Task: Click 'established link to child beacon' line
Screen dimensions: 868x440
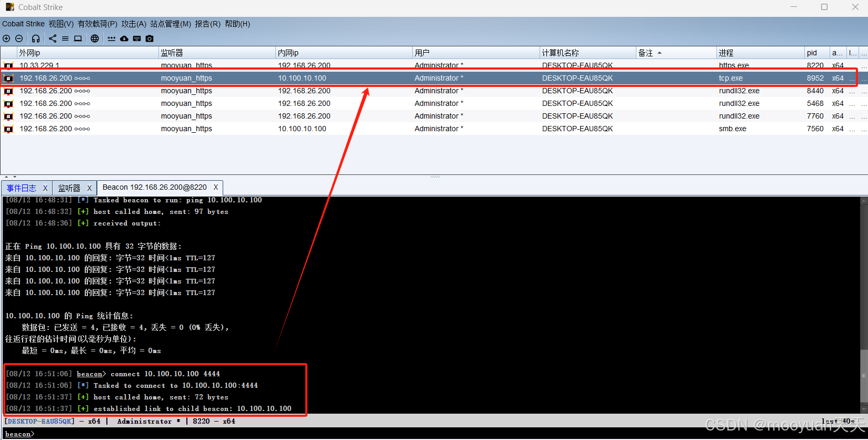Action: [192, 408]
